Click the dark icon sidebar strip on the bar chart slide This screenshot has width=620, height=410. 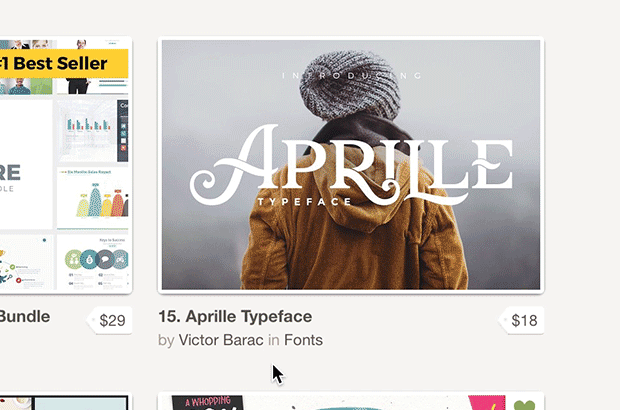coord(123,130)
